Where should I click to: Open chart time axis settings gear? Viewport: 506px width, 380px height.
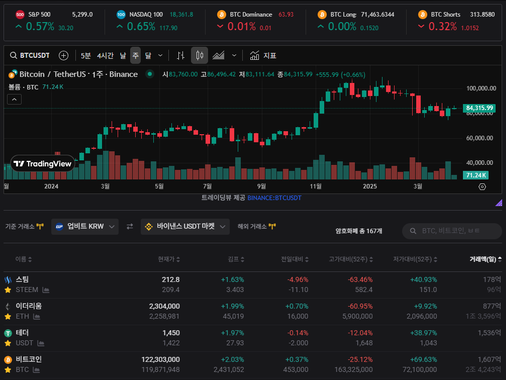[482, 187]
